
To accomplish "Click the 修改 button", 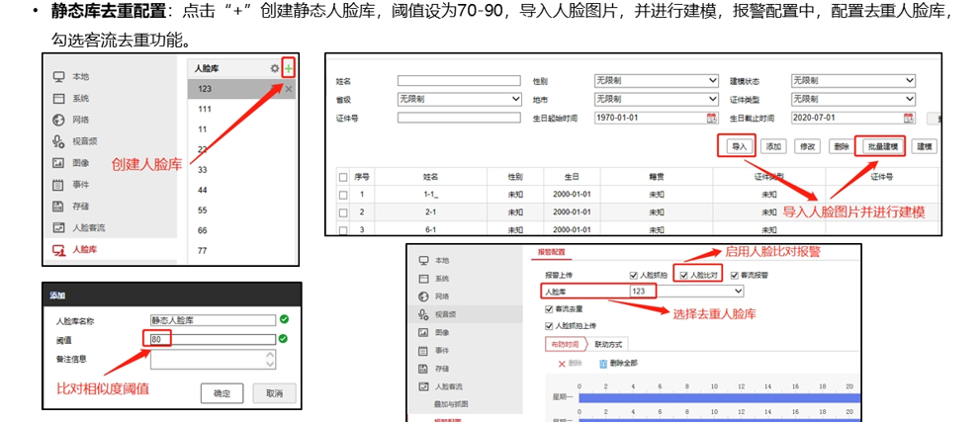I will pos(807,146).
